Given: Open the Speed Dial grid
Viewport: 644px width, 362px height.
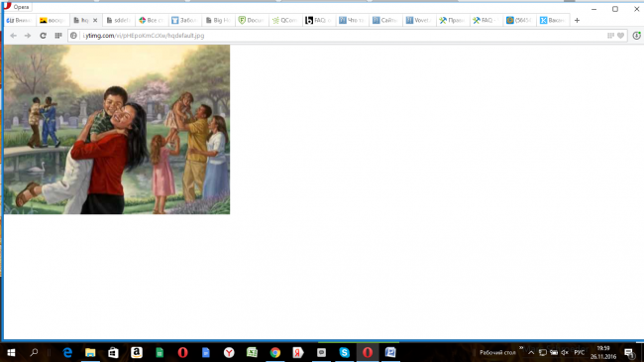Looking at the screenshot, I should click(x=58, y=36).
